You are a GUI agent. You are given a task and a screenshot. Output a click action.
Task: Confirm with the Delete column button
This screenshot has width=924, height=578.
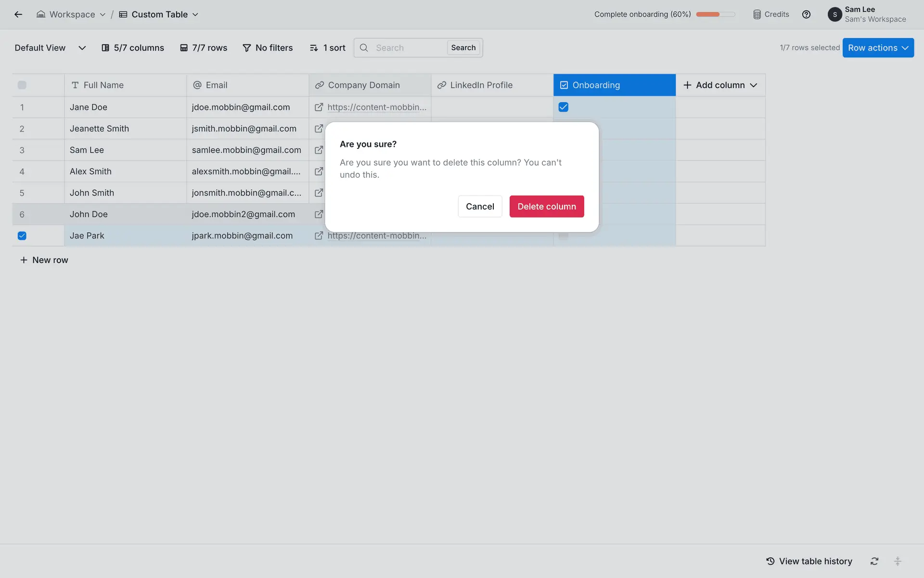pos(546,206)
